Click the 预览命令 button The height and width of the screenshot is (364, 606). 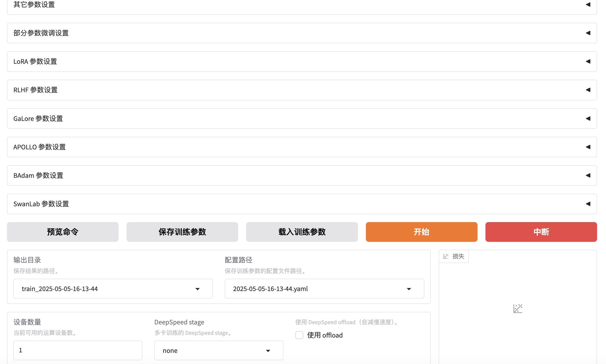pyautogui.click(x=63, y=232)
